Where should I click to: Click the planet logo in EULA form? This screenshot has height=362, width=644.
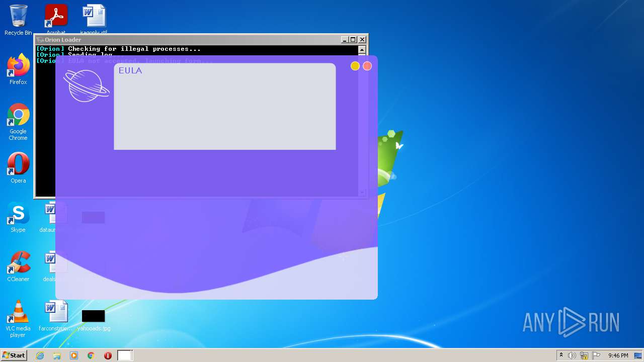(86, 85)
